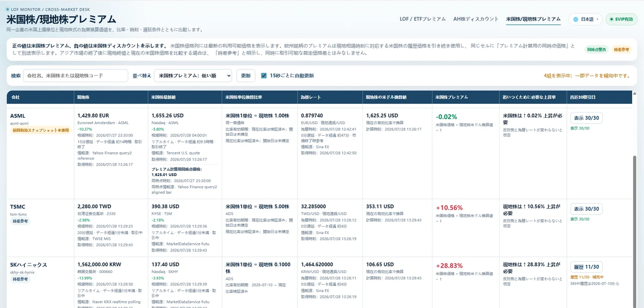This screenshot has height=308, width=644.
Task: Click the +28.83% premium value
Action: coord(449,266)
